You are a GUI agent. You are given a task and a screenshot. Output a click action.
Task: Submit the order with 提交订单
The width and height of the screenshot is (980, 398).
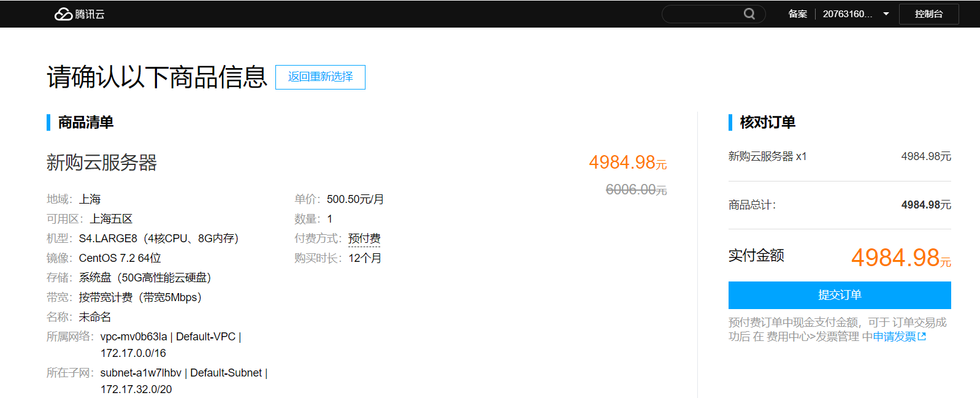click(x=840, y=295)
